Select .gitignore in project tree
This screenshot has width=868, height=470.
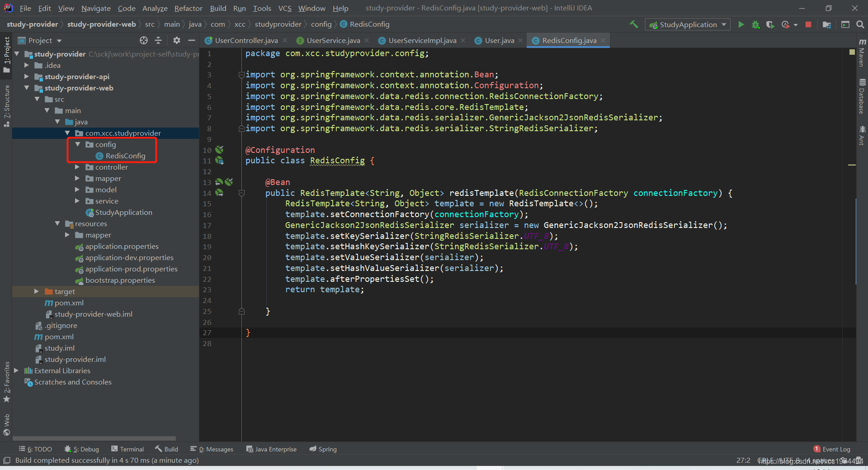(x=61, y=325)
